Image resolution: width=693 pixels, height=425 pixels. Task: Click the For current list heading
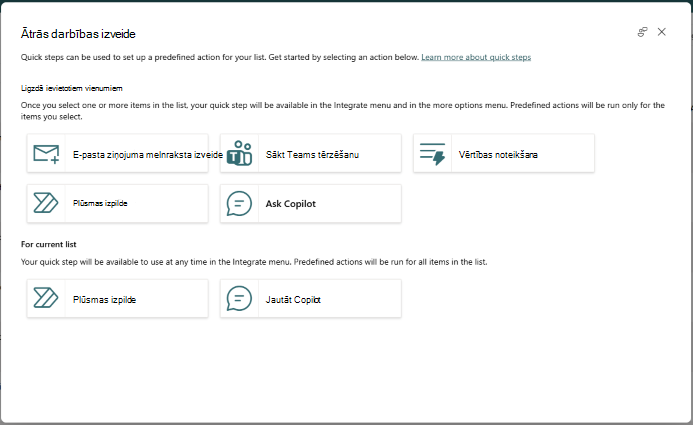point(49,244)
